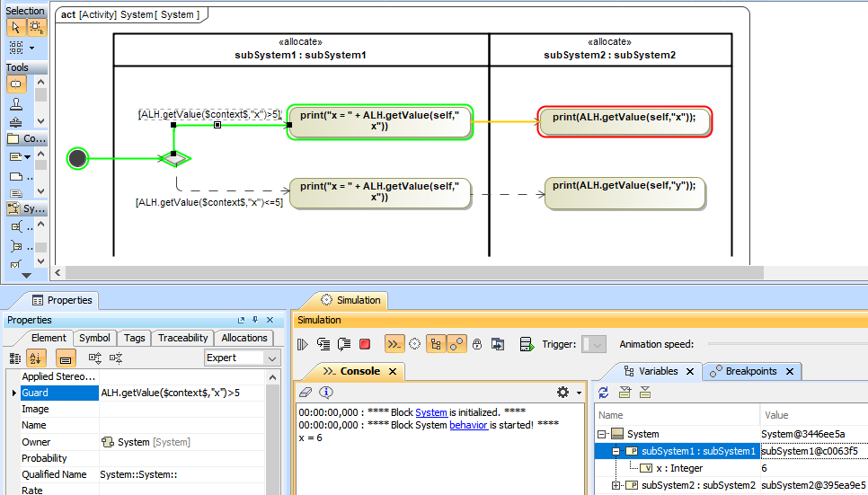Screen dimensions: 868x495
Task: Click the System link in console
Action: (430, 412)
